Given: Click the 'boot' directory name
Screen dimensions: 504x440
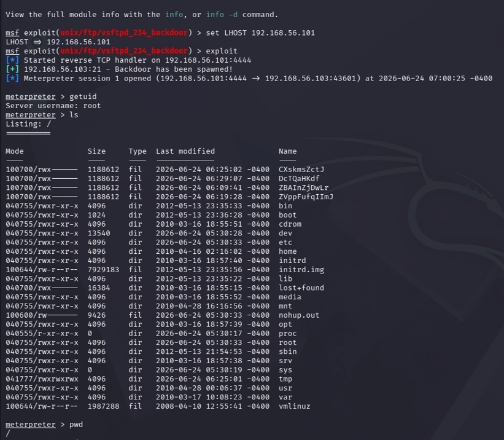Looking at the screenshot, I should pos(288,215).
